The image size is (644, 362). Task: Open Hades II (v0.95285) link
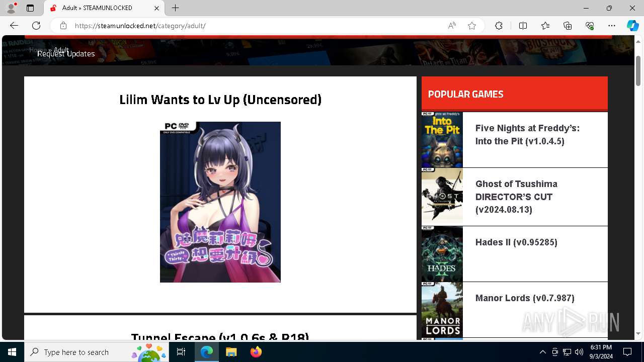coord(516,242)
